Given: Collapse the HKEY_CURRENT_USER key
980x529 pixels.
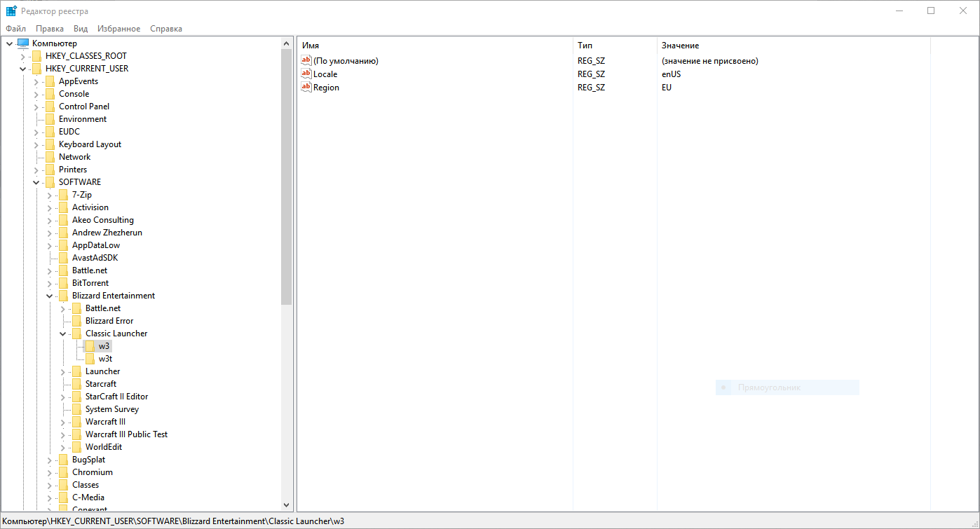Looking at the screenshot, I should 22,69.
